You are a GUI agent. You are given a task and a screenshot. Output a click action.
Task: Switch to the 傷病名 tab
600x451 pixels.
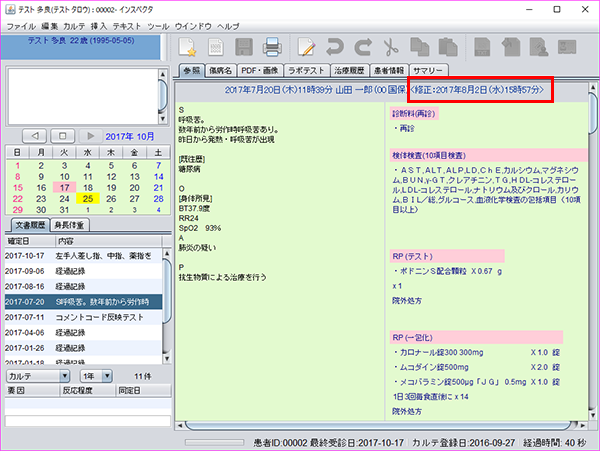(221, 71)
